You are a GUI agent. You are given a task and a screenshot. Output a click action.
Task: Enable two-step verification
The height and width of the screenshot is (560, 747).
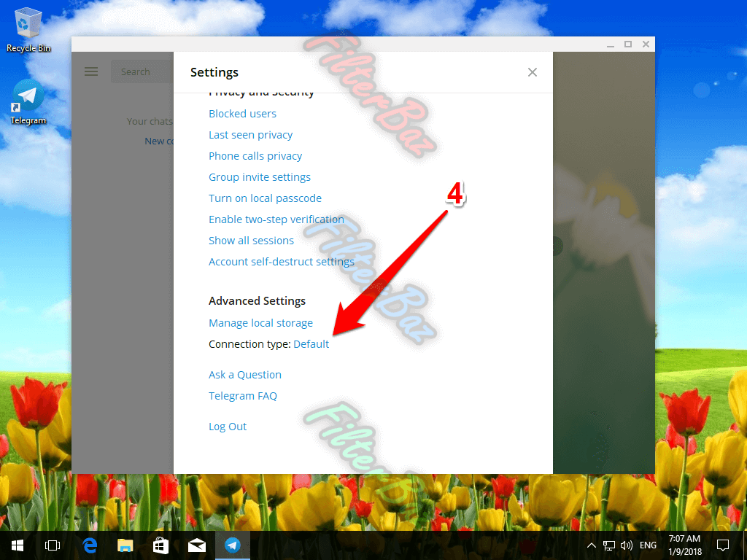[x=276, y=219]
